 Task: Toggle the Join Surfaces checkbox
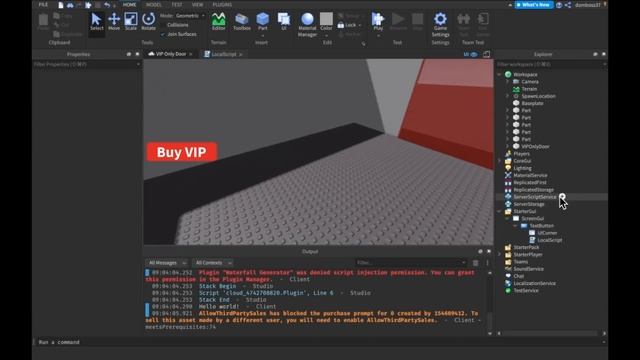[x=163, y=34]
